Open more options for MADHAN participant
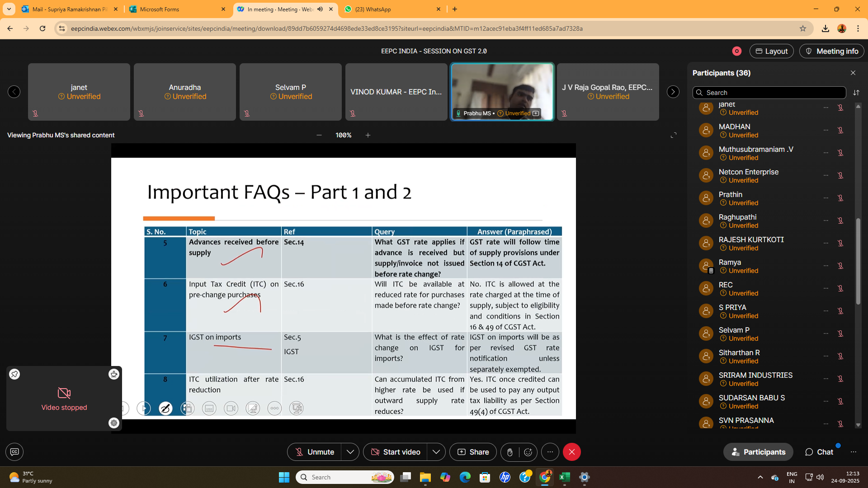 (826, 130)
